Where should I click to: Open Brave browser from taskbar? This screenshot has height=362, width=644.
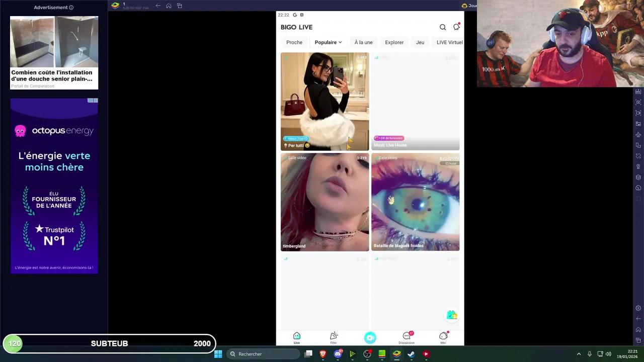(323, 354)
